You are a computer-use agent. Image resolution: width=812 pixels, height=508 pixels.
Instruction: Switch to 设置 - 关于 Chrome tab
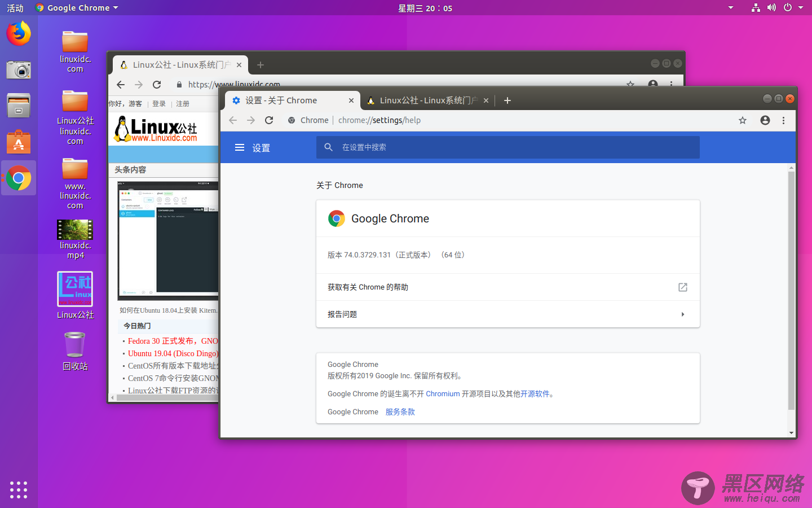[x=293, y=100]
